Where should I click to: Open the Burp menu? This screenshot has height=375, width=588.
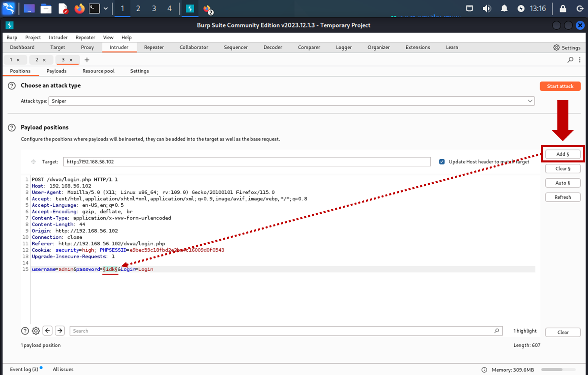click(x=12, y=37)
